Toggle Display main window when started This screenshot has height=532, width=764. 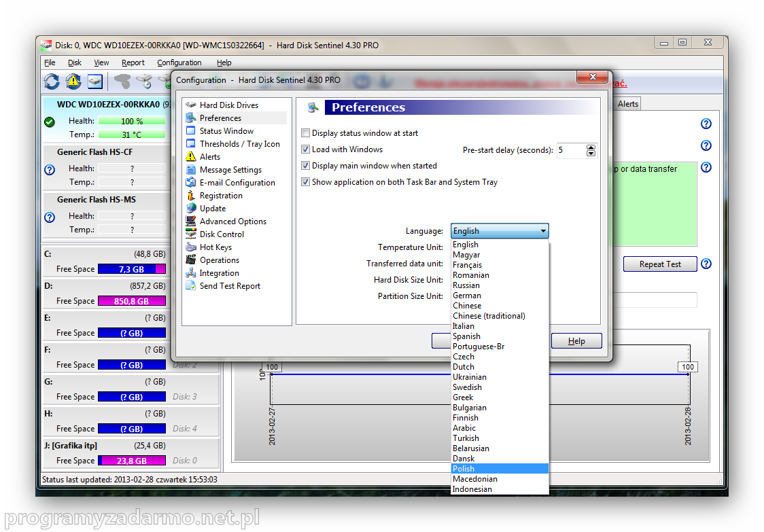click(x=305, y=166)
